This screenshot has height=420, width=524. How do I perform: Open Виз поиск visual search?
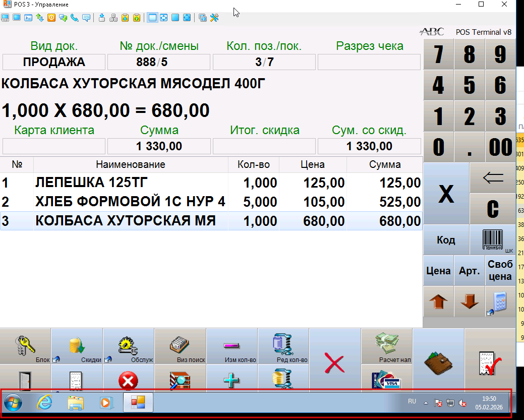click(x=181, y=346)
